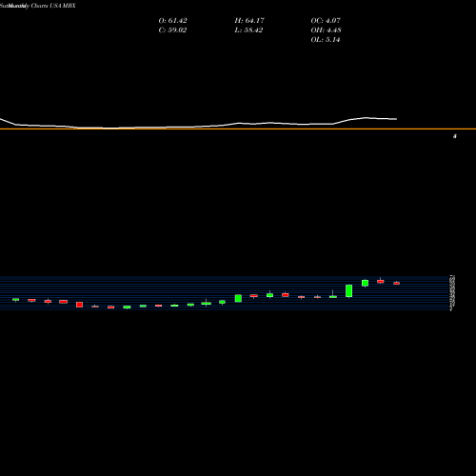
Task: Click the white line's starting point at left edge
Action: pyautogui.click(x=1, y=119)
